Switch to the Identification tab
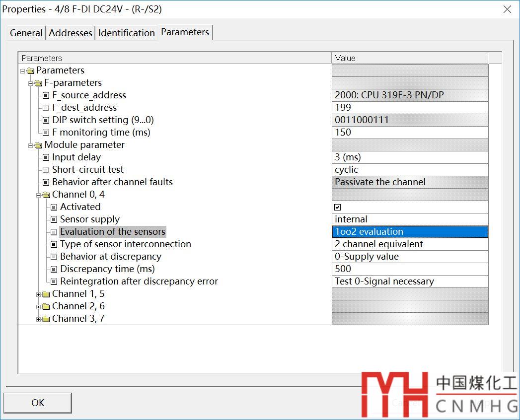The width and height of the screenshot is (520, 420). click(127, 33)
